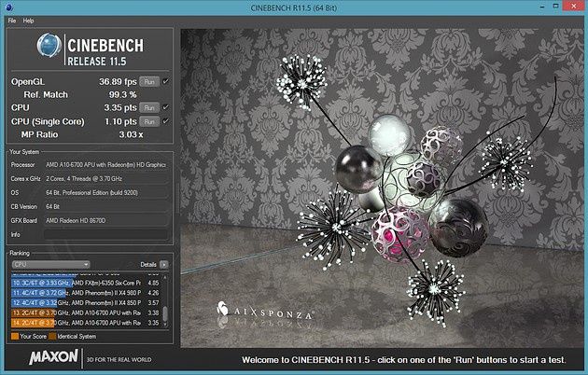The height and width of the screenshot is (375, 588).
Task: Select ranking row 14 A10-6700 3.35
Action: pos(86,323)
